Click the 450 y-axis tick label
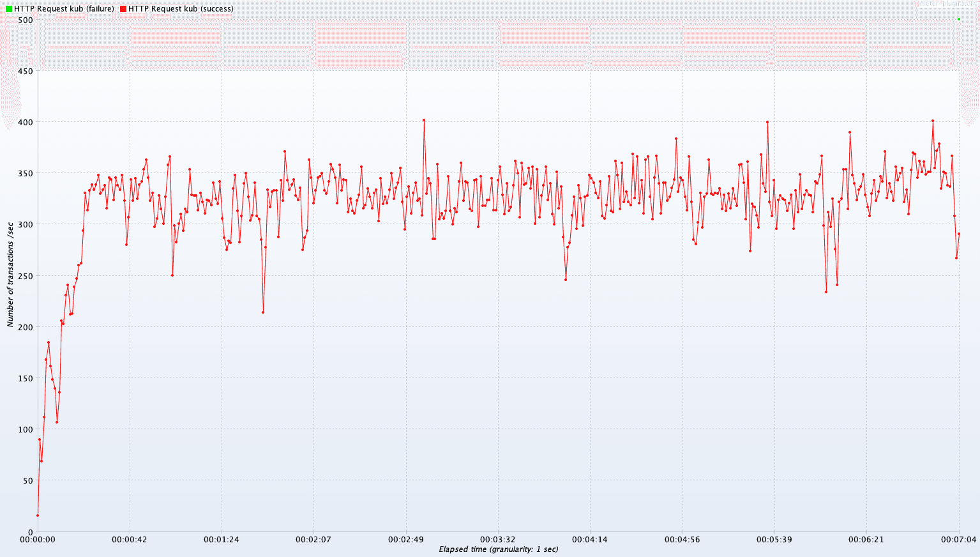 click(26, 71)
